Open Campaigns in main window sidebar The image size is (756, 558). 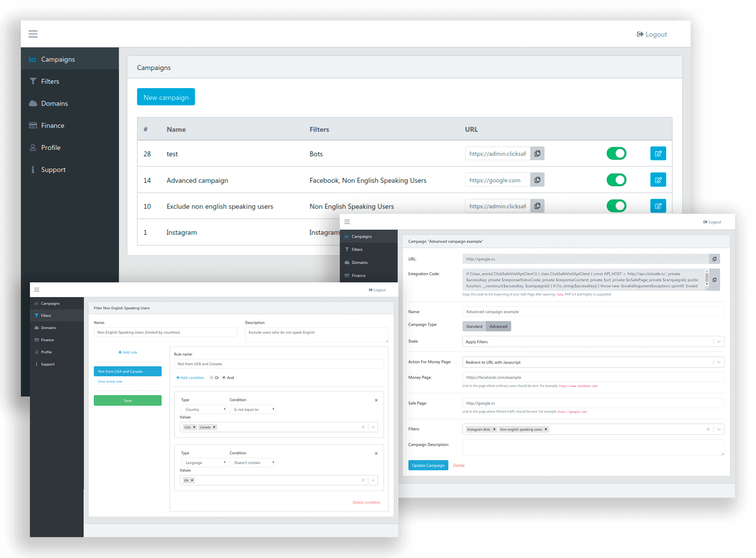click(70, 59)
